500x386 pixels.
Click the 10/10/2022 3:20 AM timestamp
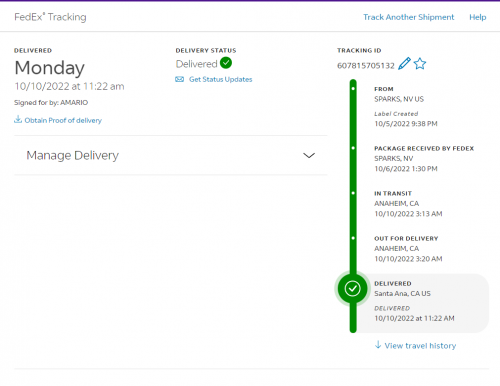point(408,259)
